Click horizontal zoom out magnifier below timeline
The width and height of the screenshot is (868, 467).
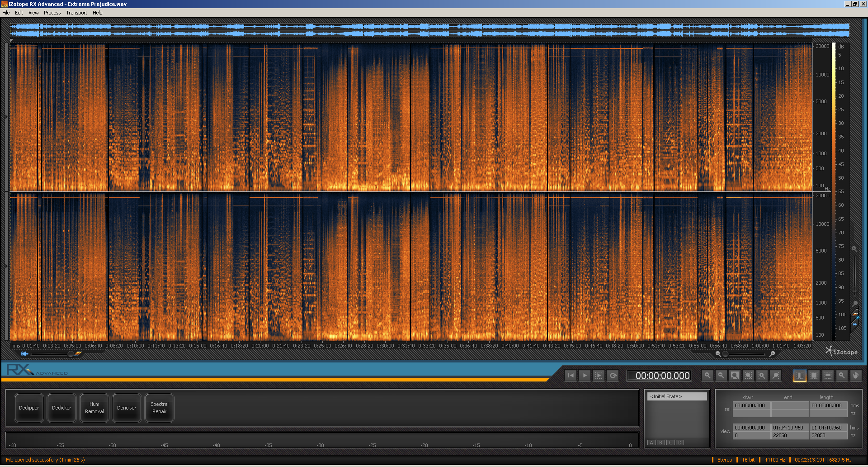(x=718, y=354)
